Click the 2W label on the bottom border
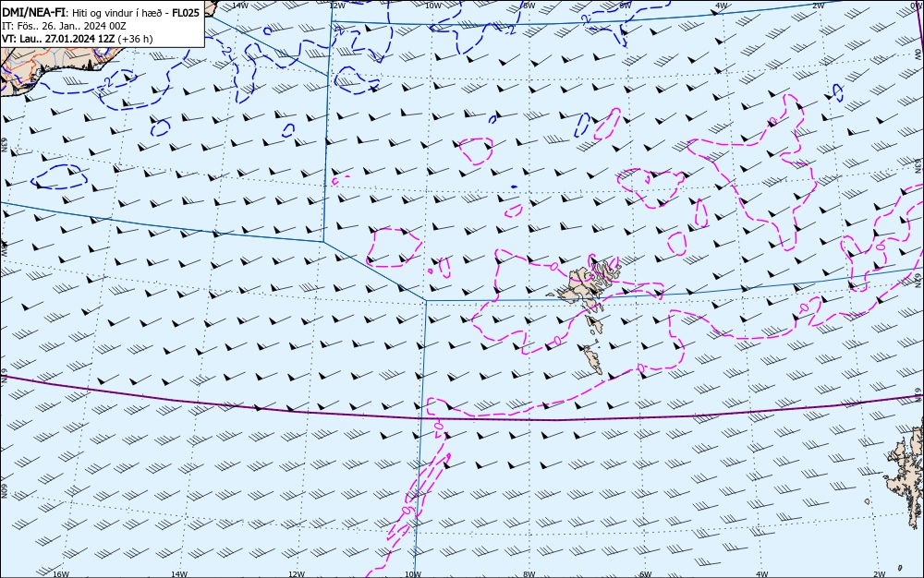Viewport: 924px width, 578px height. [x=880, y=574]
